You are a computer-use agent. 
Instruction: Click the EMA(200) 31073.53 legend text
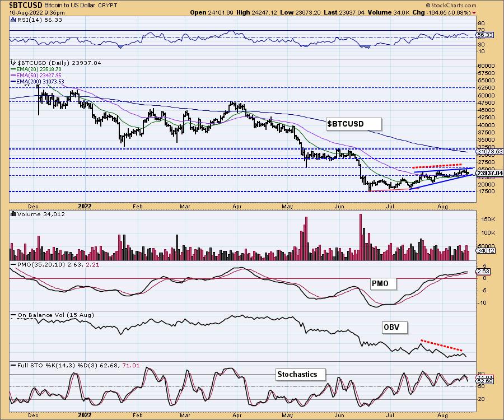(40, 82)
